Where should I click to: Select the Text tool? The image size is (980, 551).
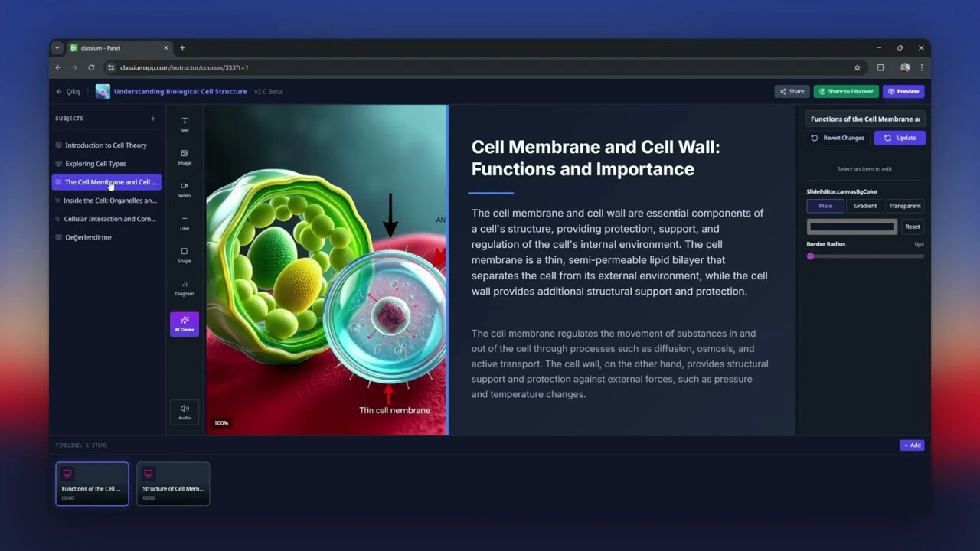(185, 124)
